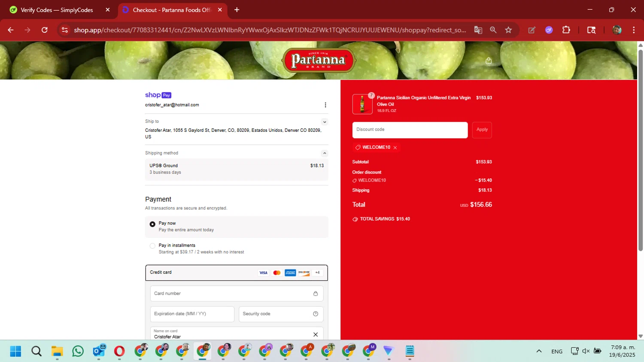Bookmark this page with the star
Image resolution: width=644 pixels, height=362 pixels.
pyautogui.click(x=508, y=30)
